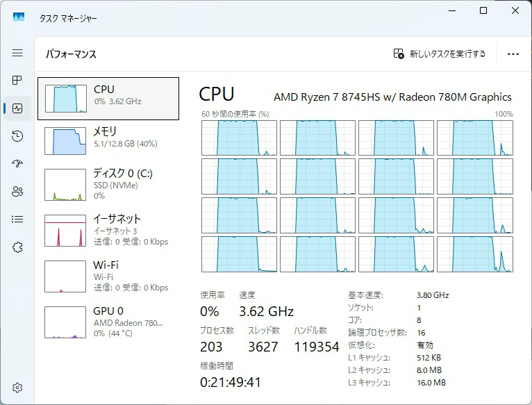
Task: Click the 仮想化 value 有効
Action: (425, 345)
